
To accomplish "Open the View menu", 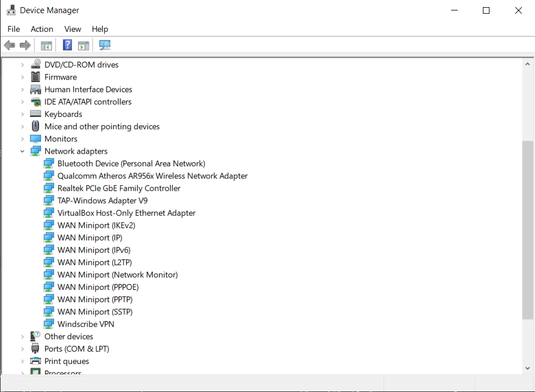I will click(x=72, y=29).
